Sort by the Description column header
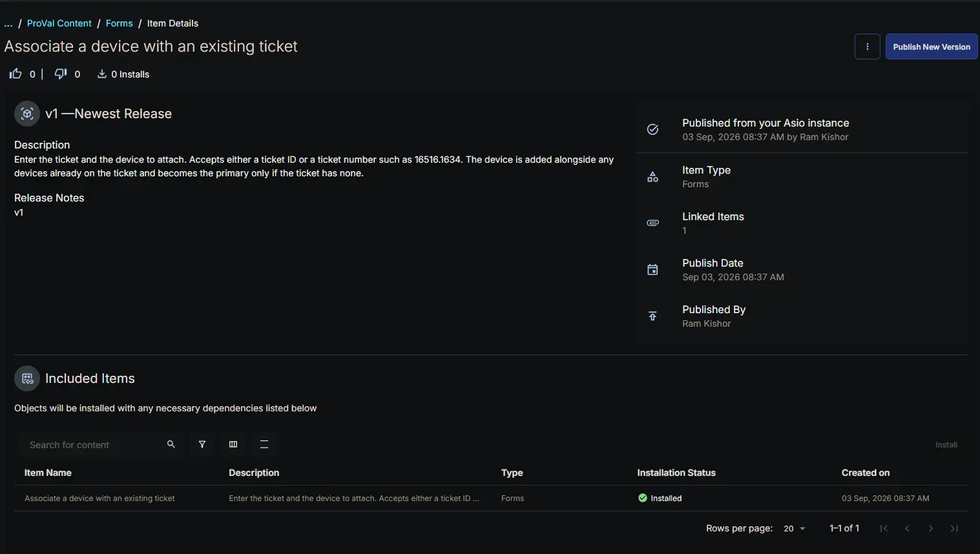This screenshot has height=554, width=980. point(254,473)
